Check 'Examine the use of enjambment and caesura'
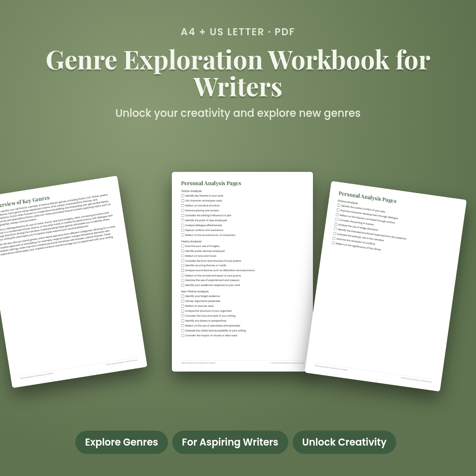 (183, 280)
